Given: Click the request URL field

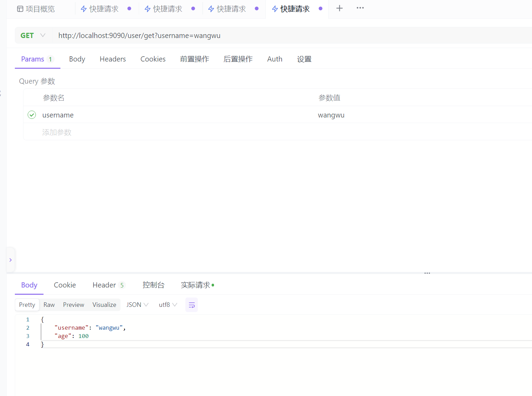Looking at the screenshot, I should click(292, 36).
